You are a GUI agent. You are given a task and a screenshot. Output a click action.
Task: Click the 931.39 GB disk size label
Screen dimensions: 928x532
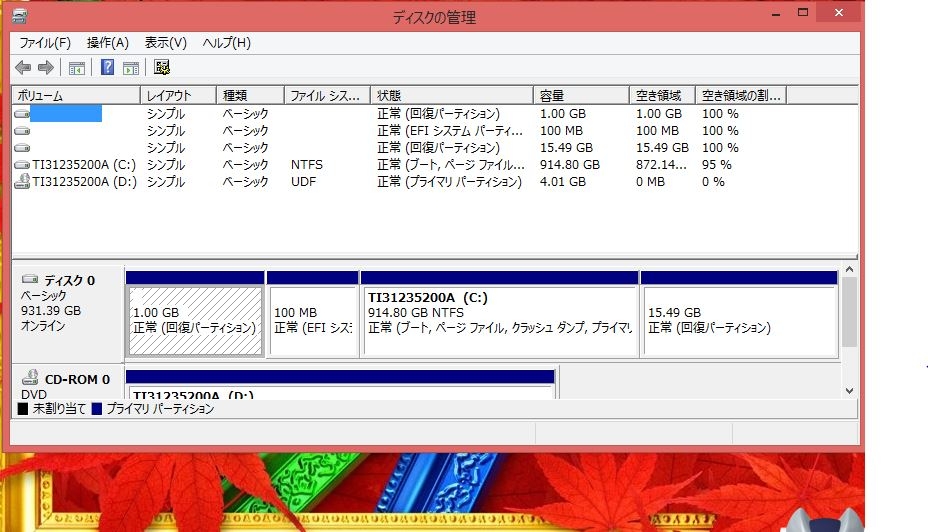pyautogui.click(x=51, y=311)
